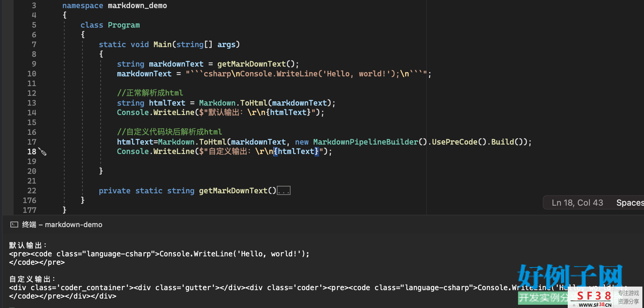Click line number 13 in the gutter
644x308 pixels.
pyautogui.click(x=32, y=103)
